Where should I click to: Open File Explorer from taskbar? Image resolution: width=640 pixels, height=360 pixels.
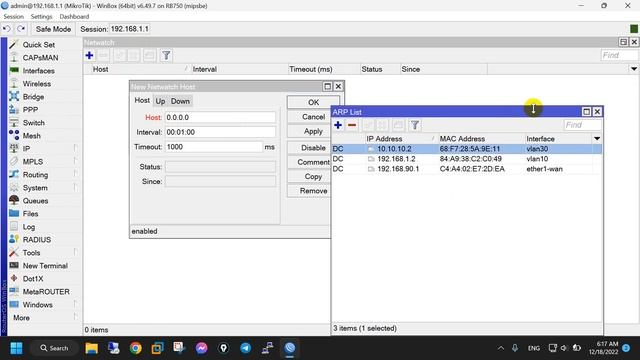pos(91,348)
